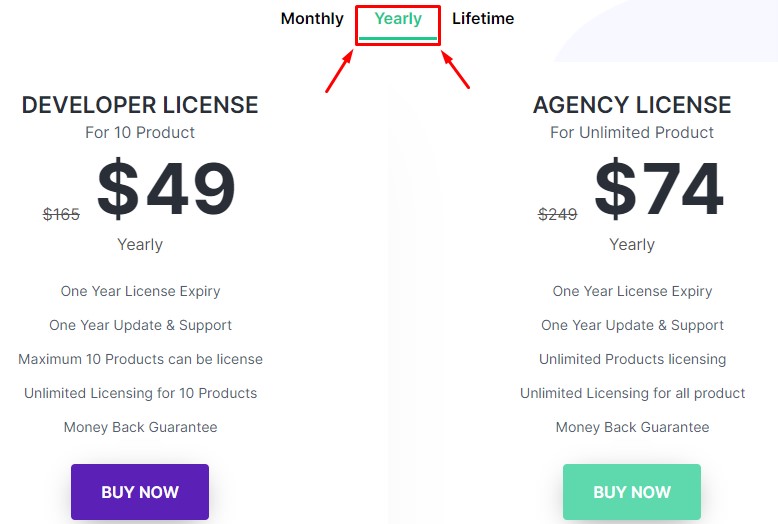Click "Unlimited Licensing for all product" line
Viewport: 778px width, 524px height.
[632, 393]
